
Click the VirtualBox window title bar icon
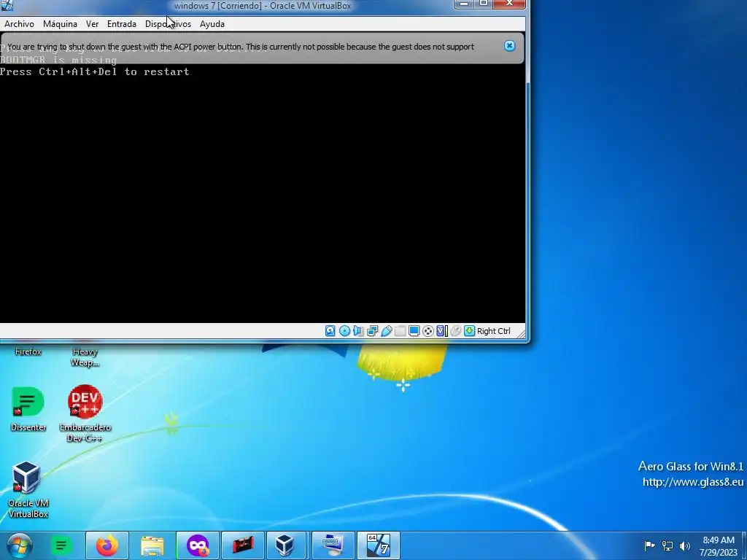pos(7,5)
